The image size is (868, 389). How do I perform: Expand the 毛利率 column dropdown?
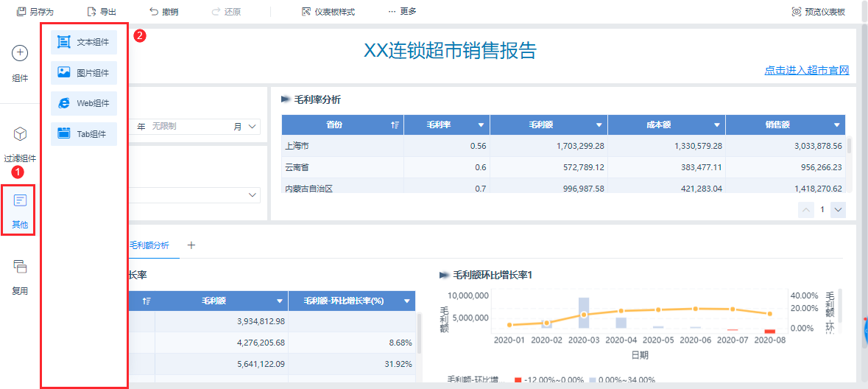point(481,125)
